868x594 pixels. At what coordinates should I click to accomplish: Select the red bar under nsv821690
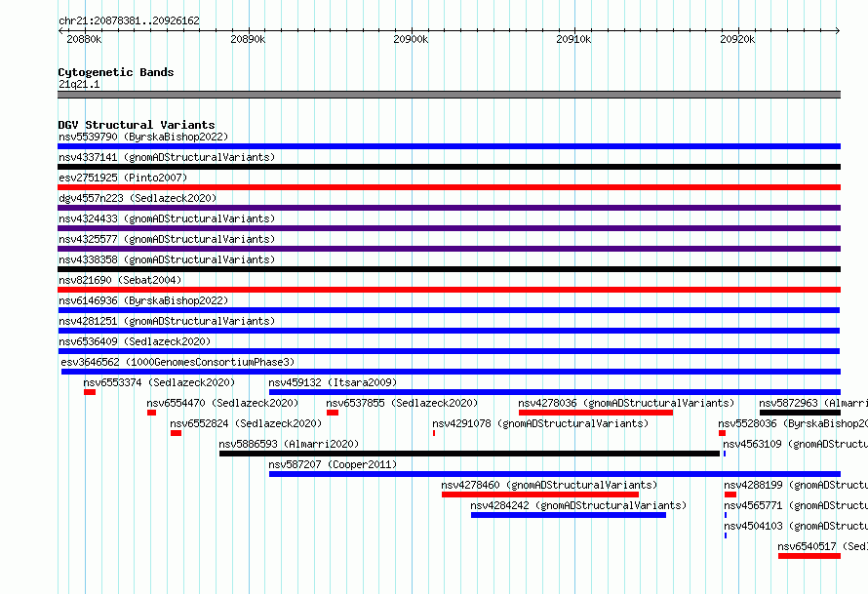pyautogui.click(x=449, y=290)
